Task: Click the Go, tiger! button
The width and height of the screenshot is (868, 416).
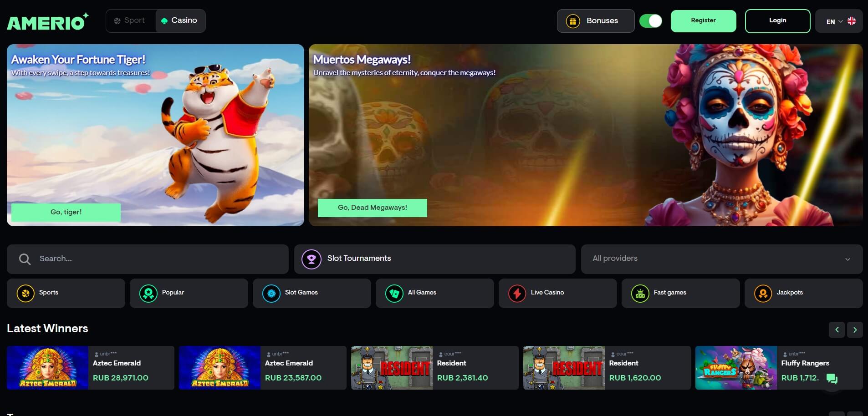Action: point(66,212)
